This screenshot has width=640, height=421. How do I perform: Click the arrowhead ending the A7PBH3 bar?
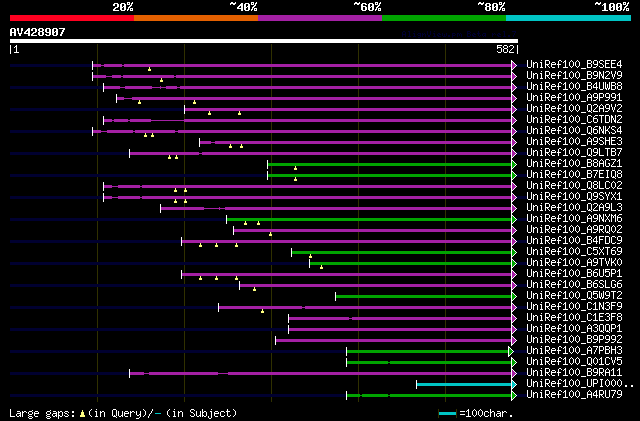511,351
